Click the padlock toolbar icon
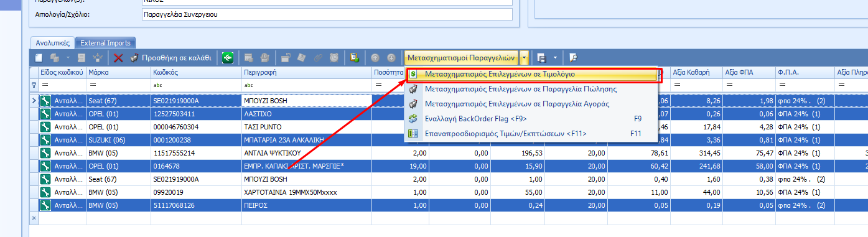Screen dimensions: 868x237 pyautogui.click(x=285, y=58)
